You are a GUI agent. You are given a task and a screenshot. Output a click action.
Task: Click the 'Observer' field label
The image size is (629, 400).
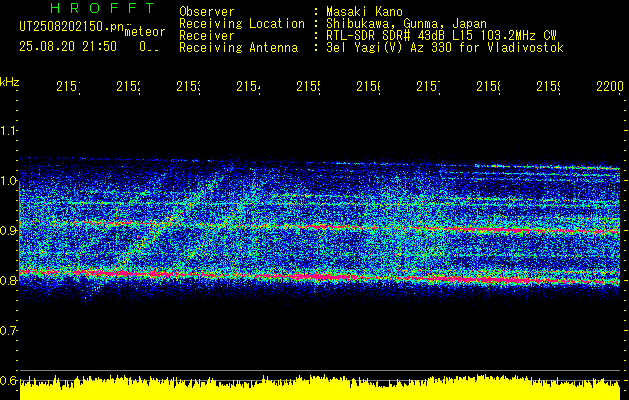(207, 11)
